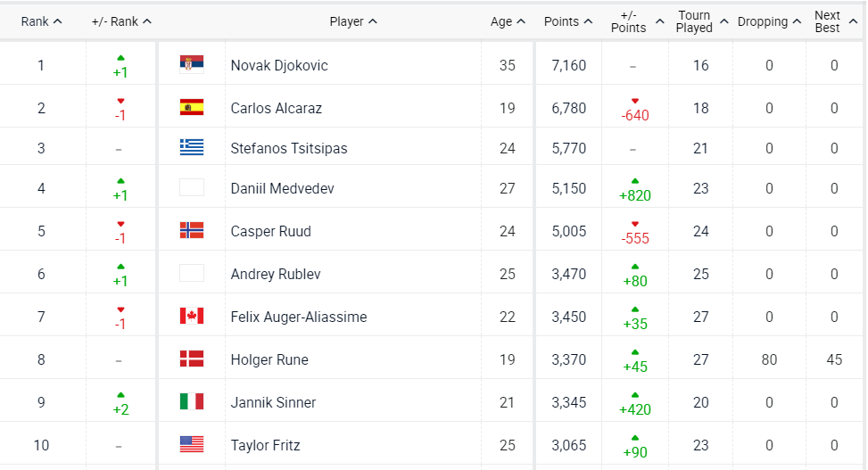Sort by the Player column header
868x470 pixels.
pos(353,21)
